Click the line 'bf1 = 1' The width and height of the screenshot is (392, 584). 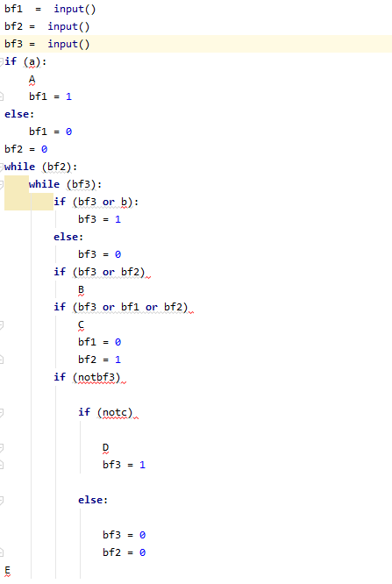[x=50, y=96]
